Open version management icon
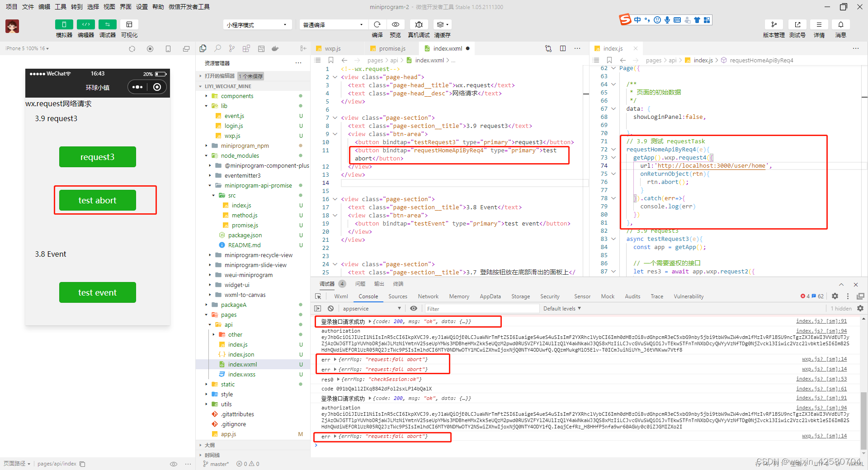Viewport: 868px width, 470px height. tap(774, 24)
